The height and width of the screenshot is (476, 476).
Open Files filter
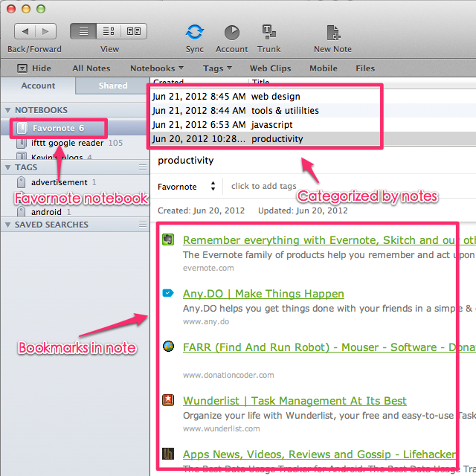click(x=365, y=68)
